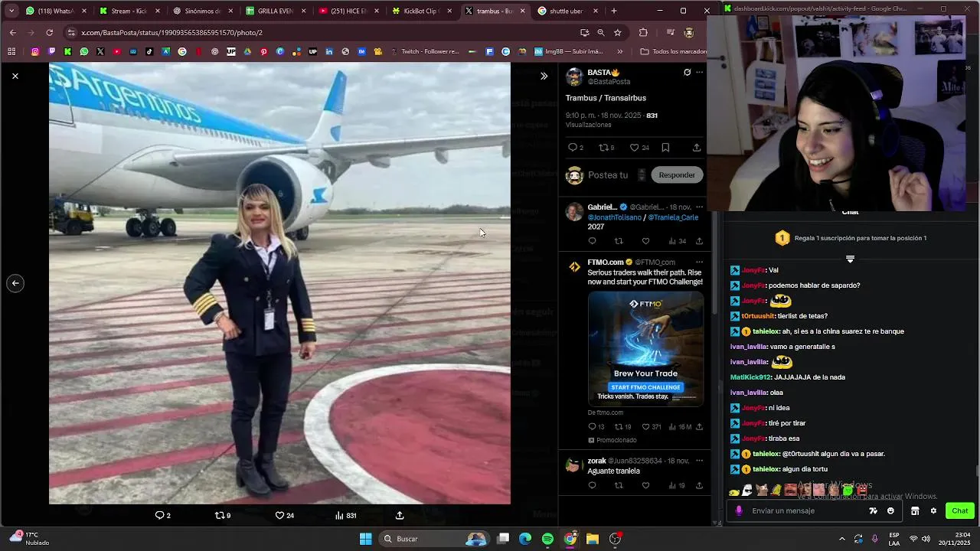Viewport: 980px width, 551px height.
Task: Open the volume control in system tray
Action: [926, 539]
